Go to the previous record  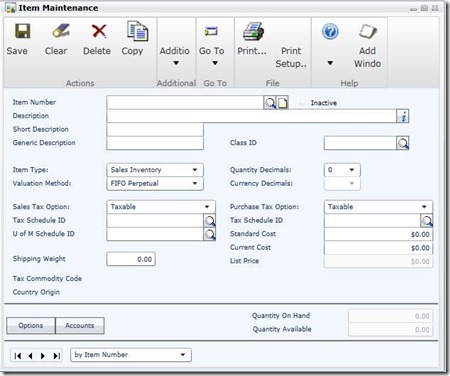[31, 356]
